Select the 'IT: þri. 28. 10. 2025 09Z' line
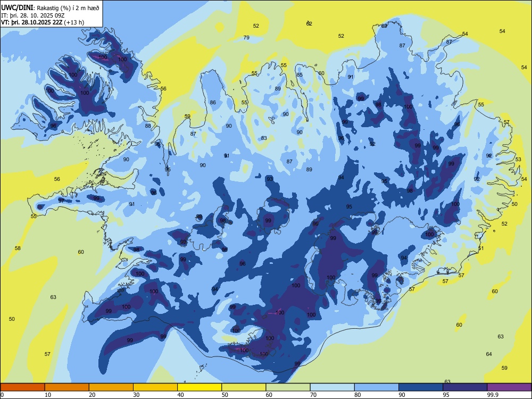 (34, 15)
